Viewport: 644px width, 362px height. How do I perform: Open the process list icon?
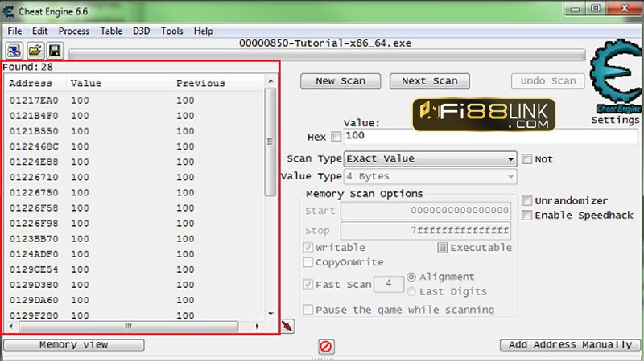coord(14,51)
